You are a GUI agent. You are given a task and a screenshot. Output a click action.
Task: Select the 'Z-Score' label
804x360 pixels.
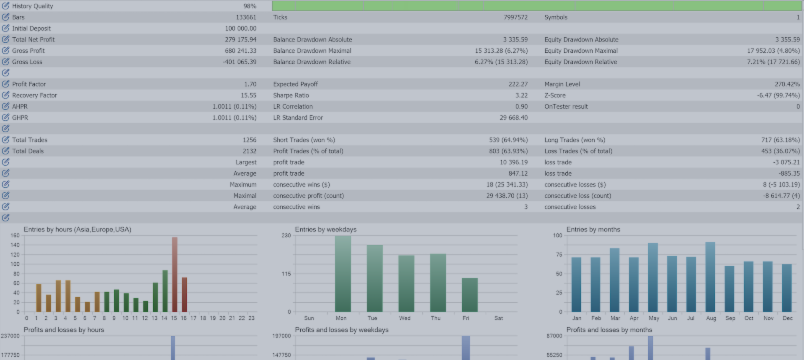556,95
